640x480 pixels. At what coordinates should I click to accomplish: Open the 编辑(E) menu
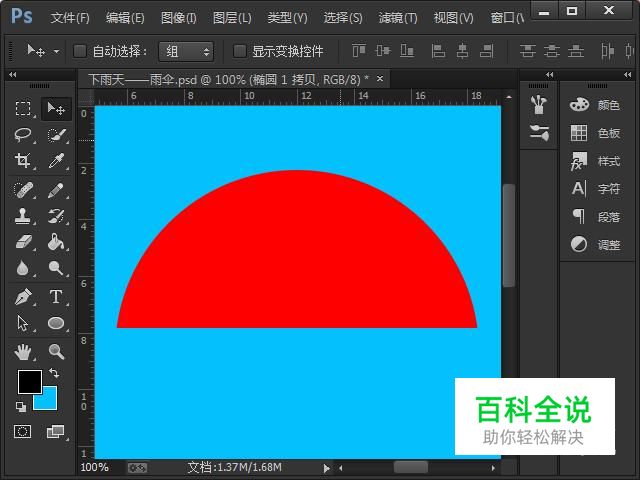click(x=125, y=18)
